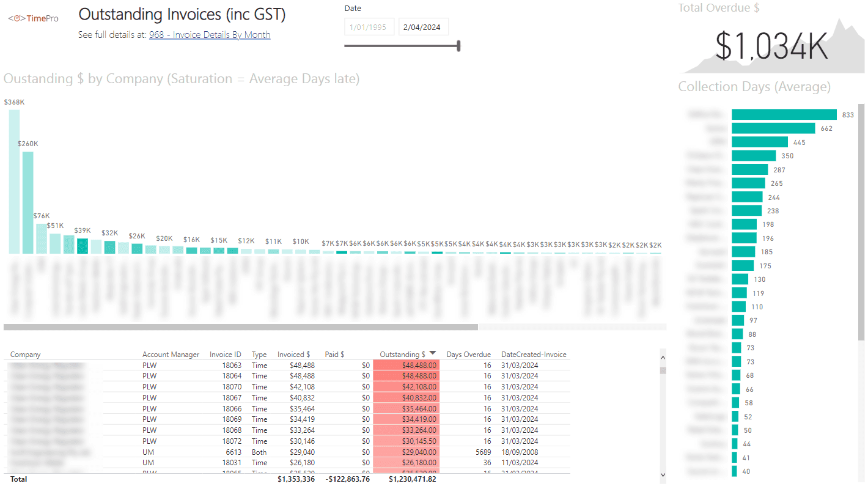Select the $76K bar in the company chart
Screen dimensions: 868x486
coord(42,238)
